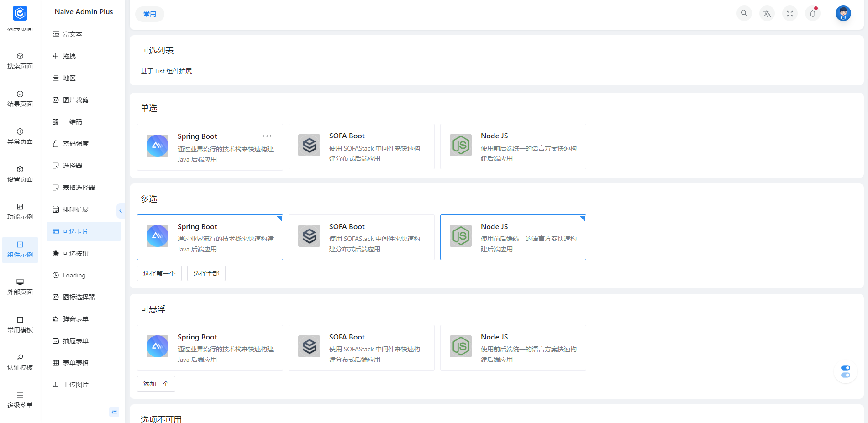
Task: Open 异常页面 in the main sidebar
Action: [20, 137]
